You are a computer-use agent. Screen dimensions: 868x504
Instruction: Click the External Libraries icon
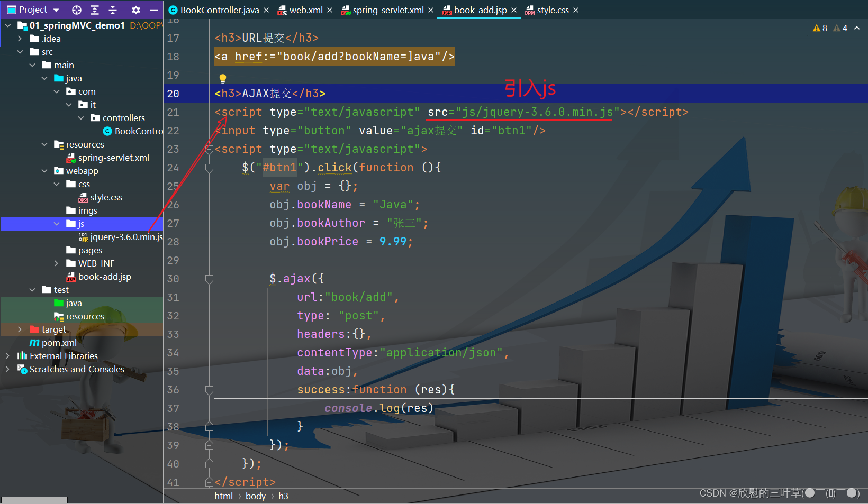[22, 356]
